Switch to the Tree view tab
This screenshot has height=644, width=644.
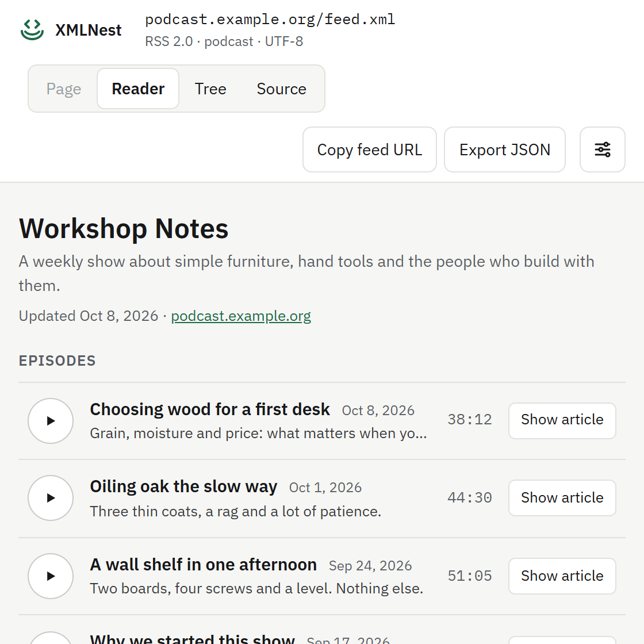click(x=210, y=89)
